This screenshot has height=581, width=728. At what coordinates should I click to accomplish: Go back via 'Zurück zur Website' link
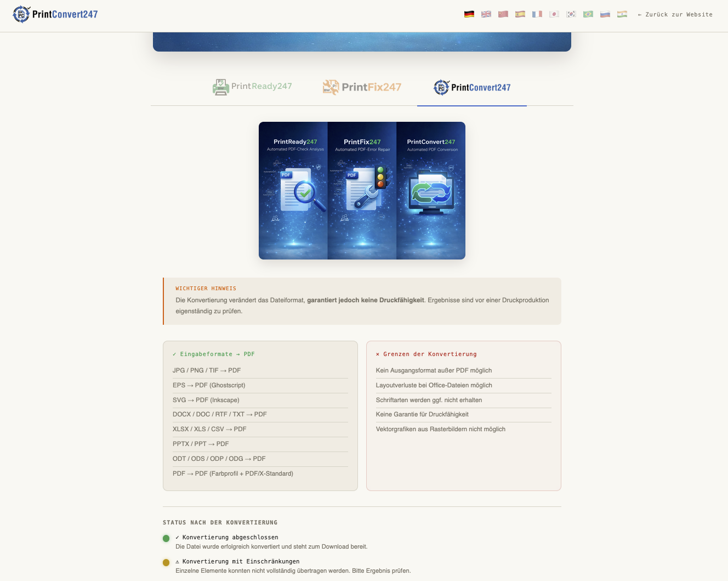point(675,15)
